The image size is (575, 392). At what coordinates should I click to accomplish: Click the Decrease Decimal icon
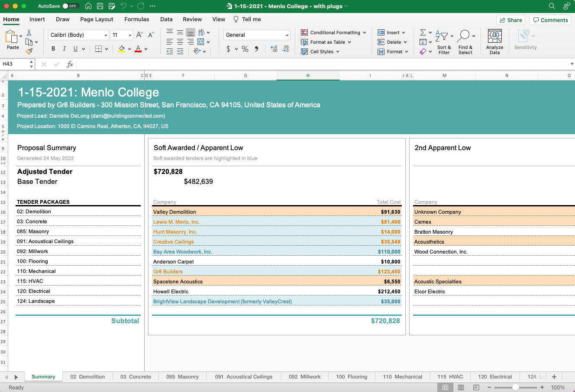coord(285,49)
